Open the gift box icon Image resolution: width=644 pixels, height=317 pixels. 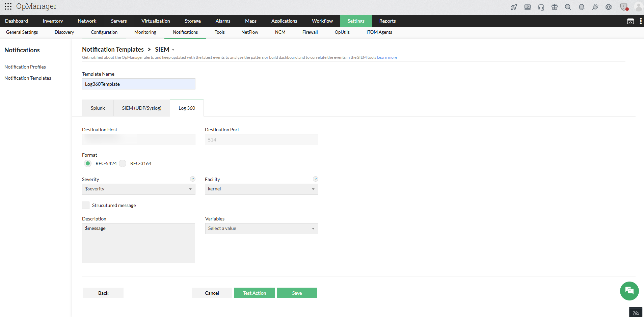click(555, 7)
